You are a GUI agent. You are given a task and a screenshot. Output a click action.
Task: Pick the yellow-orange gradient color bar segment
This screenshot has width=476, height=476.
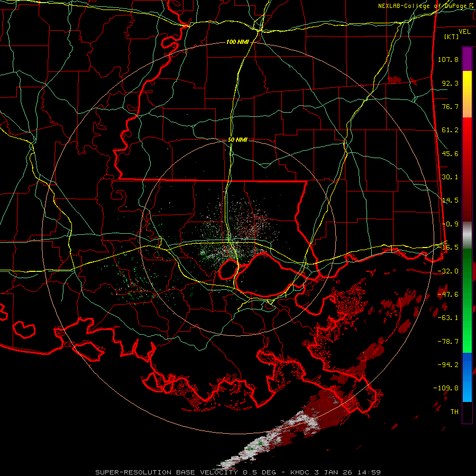tap(467, 94)
